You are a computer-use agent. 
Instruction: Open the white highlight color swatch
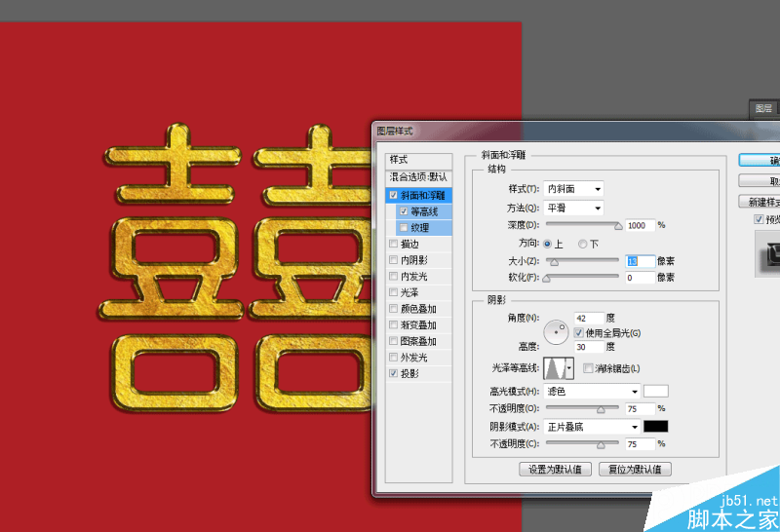click(655, 391)
